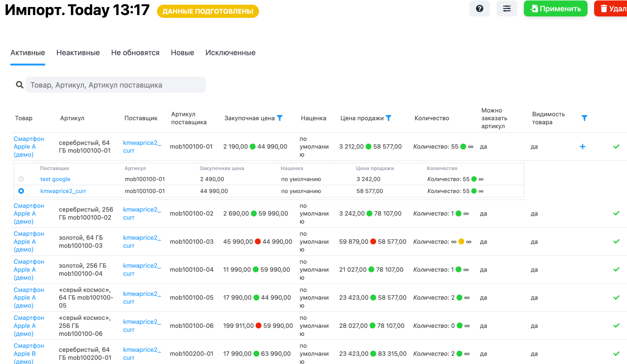Select the kmwaprice2_curr supplier radio button
This screenshot has height=364, width=627.
point(21,191)
